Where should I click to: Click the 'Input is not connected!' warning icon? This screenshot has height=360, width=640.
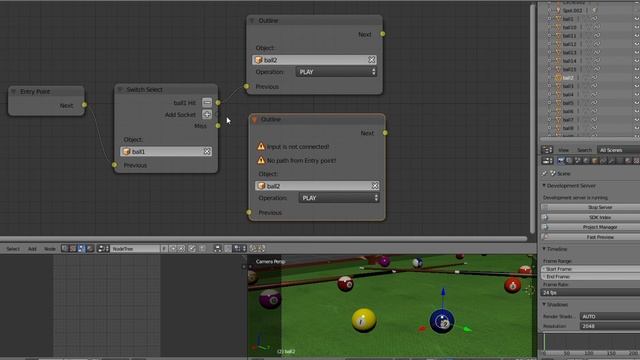click(261, 146)
